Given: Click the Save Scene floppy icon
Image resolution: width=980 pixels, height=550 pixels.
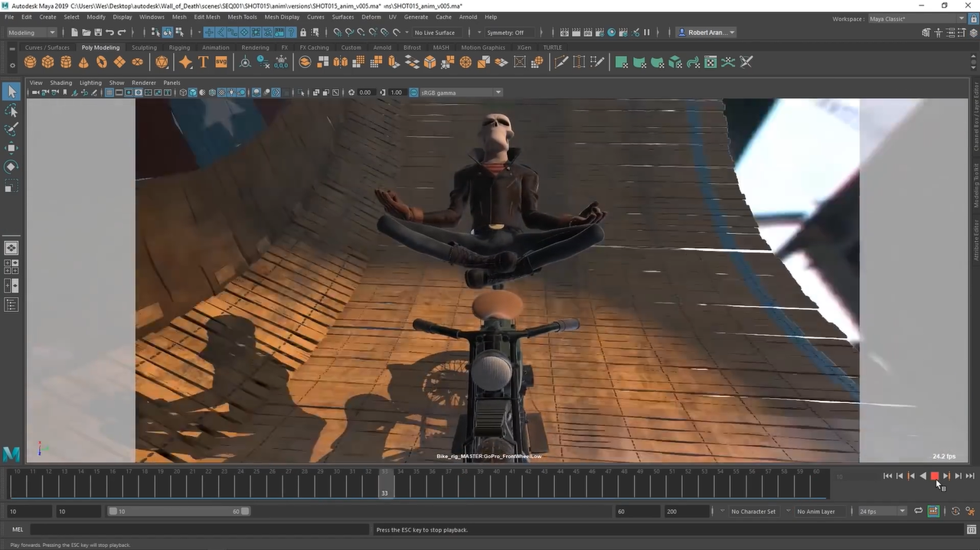Looking at the screenshot, I should pos(98,32).
